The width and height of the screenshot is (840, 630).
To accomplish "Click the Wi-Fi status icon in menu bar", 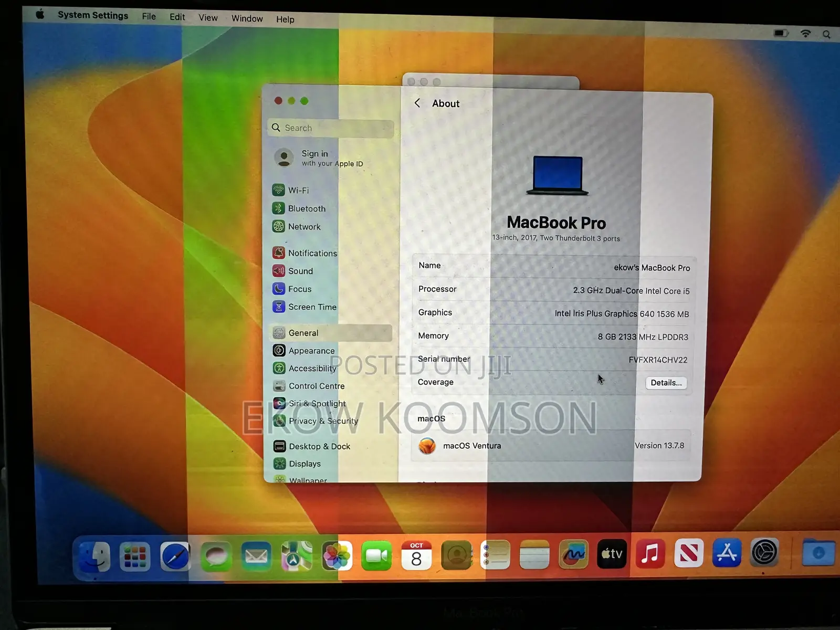I will pos(805,34).
